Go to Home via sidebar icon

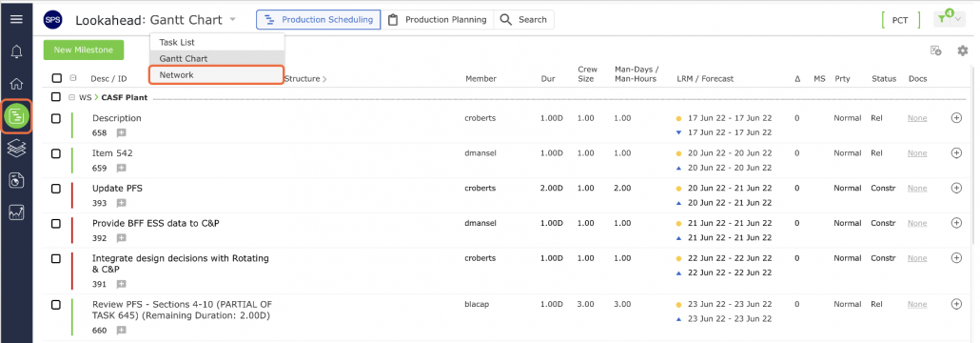point(17,84)
